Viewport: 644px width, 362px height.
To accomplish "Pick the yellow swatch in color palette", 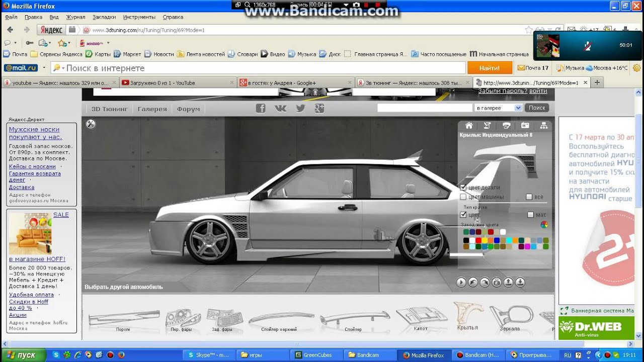I will point(485,240).
